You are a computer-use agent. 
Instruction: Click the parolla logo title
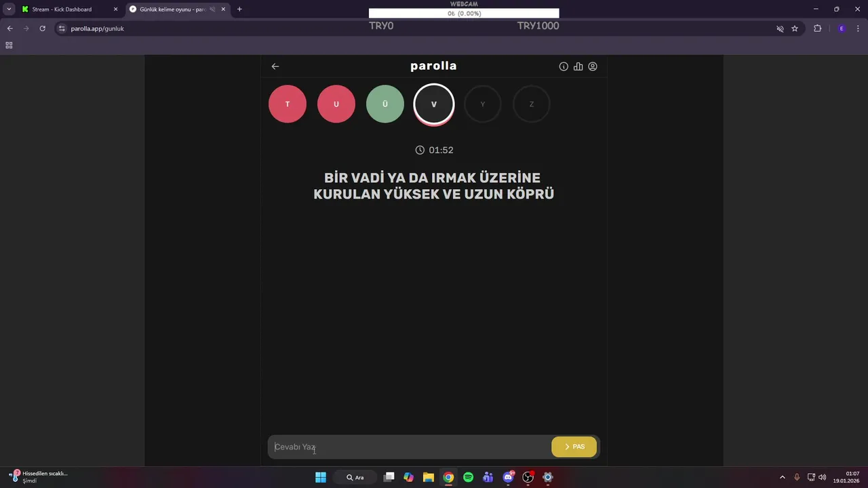(434, 66)
